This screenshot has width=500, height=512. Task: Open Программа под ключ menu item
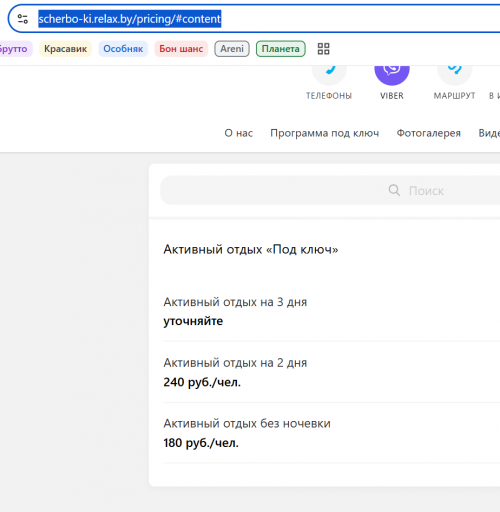(325, 133)
